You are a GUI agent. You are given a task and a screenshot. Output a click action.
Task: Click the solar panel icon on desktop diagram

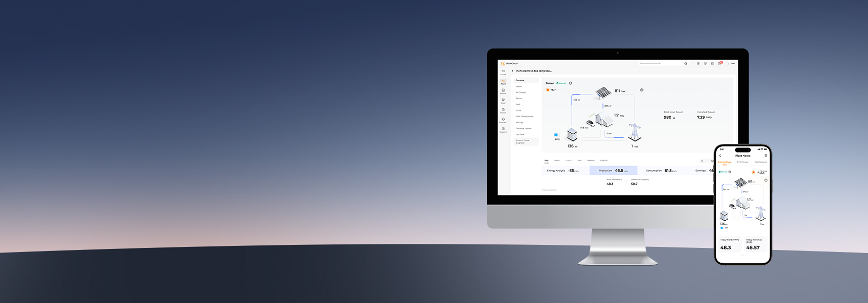point(603,92)
